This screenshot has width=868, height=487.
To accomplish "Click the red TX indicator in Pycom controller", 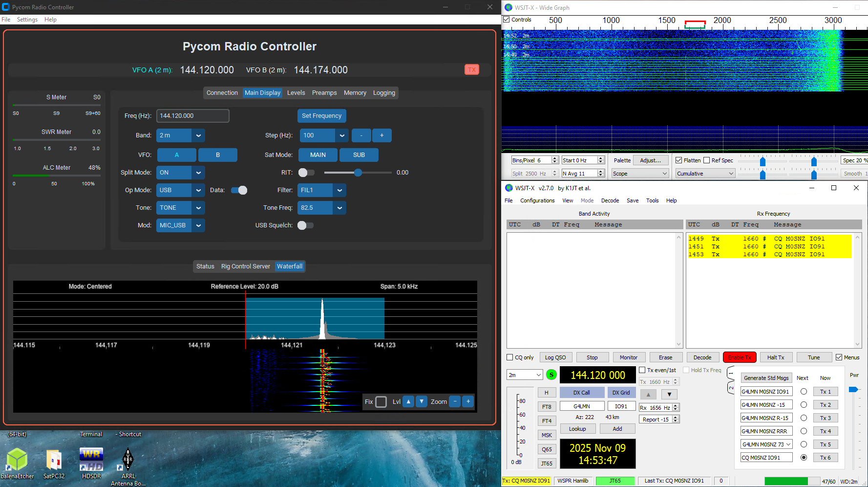I will pos(471,69).
